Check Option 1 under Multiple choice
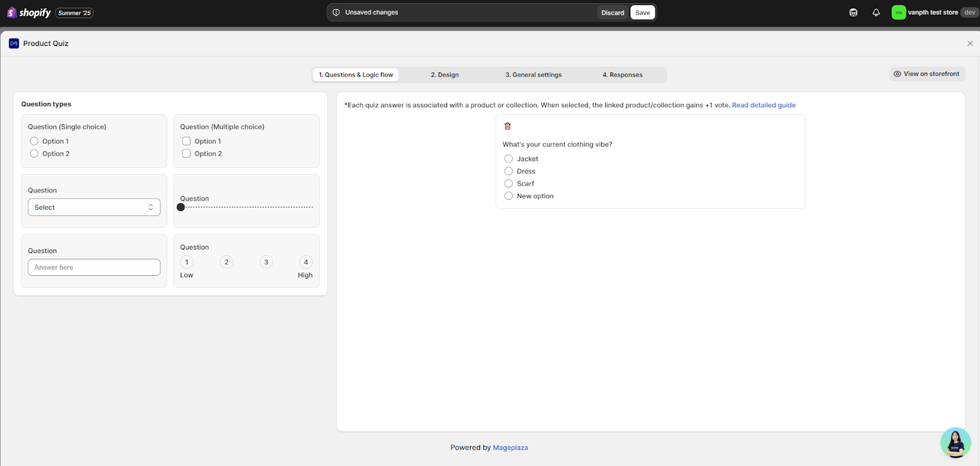The height and width of the screenshot is (466, 980). pos(187,141)
